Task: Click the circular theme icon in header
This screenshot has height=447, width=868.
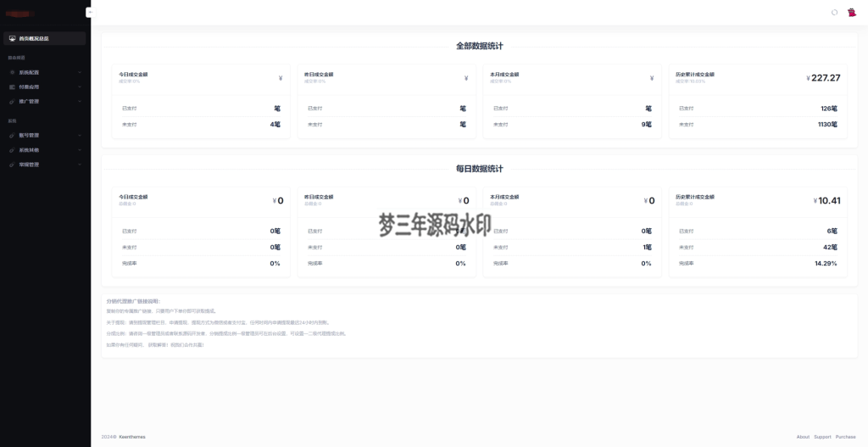Action: (x=834, y=12)
